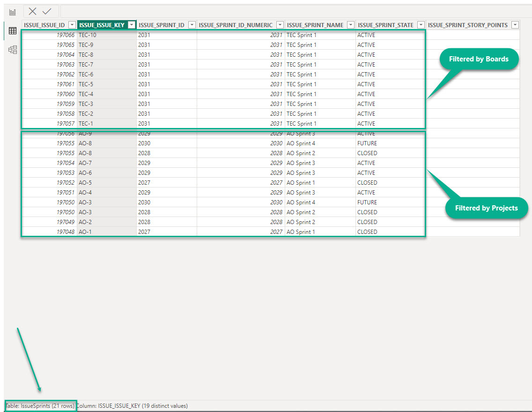
Task: Open ISSUE_ISSUE_ID column filter dropdown
Action: (x=72, y=25)
